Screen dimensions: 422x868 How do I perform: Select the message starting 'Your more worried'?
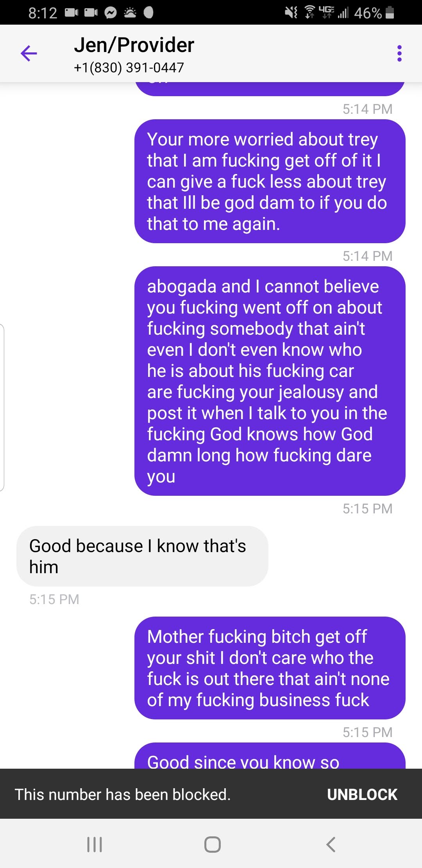270,181
